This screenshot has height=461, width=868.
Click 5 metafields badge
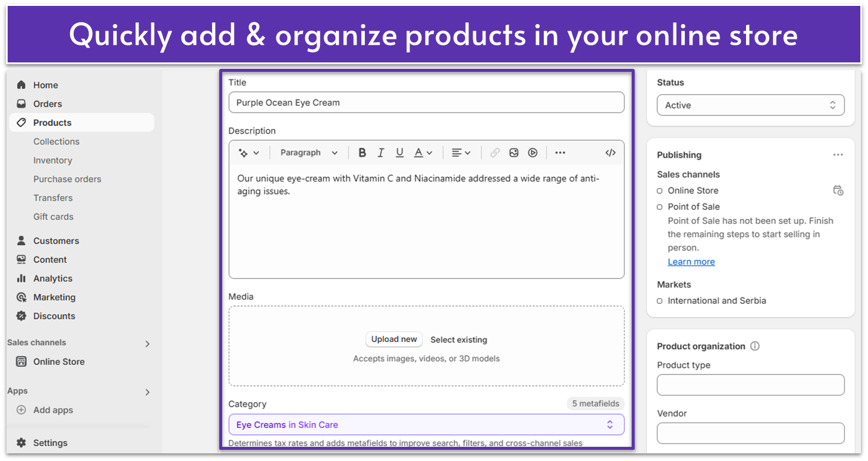point(596,404)
